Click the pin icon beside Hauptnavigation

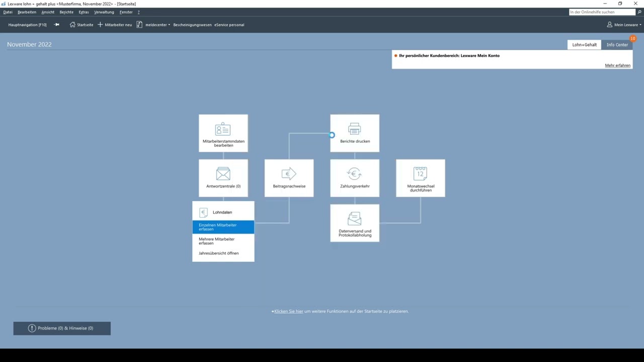[56, 25]
